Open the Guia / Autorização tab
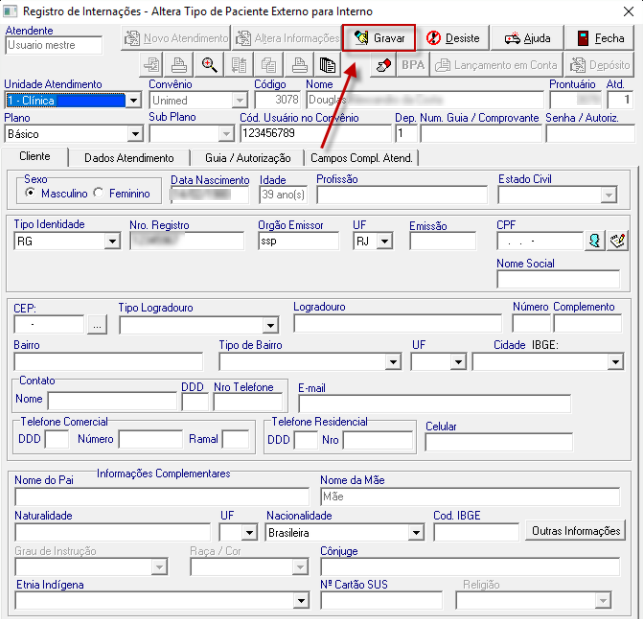This screenshot has width=643, height=619. coord(248,158)
